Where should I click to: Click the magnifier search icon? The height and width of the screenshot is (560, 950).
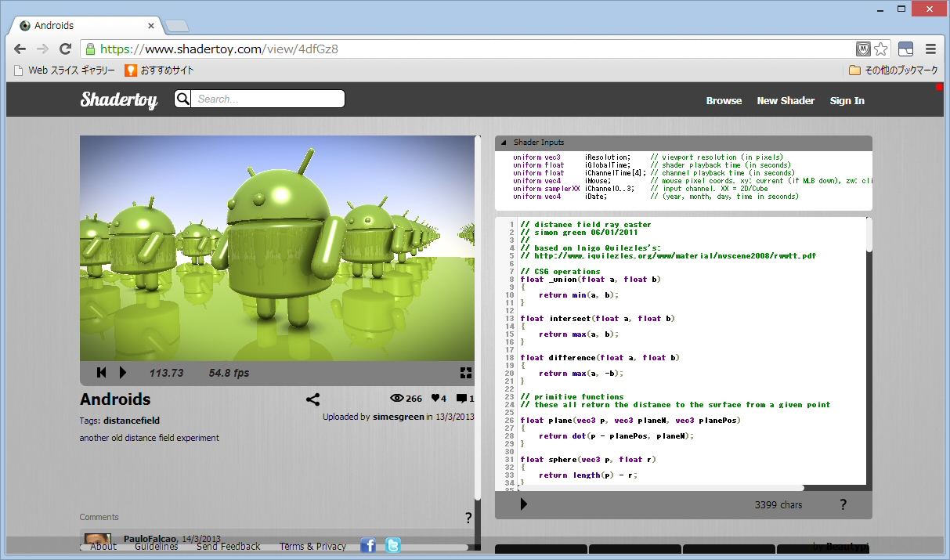pos(182,99)
